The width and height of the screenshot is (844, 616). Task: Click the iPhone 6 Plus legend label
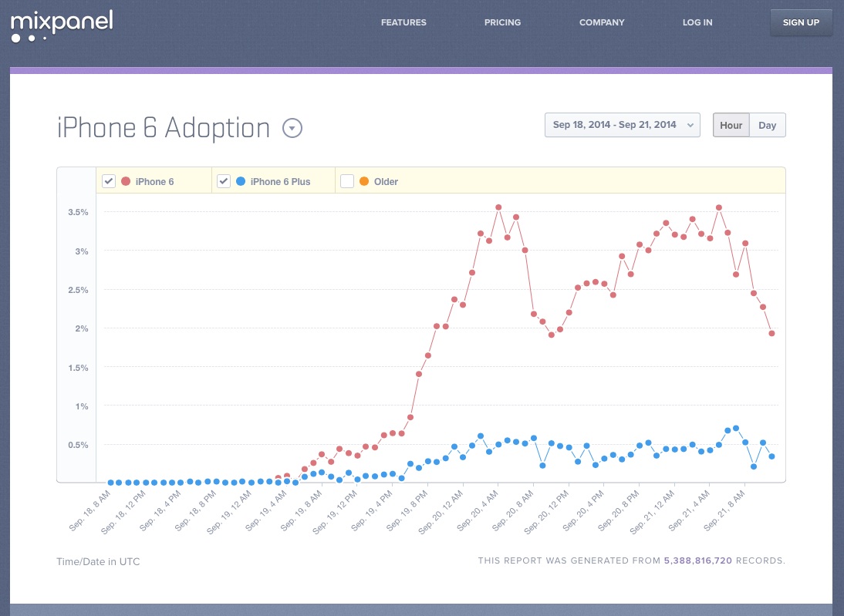pyautogui.click(x=281, y=182)
